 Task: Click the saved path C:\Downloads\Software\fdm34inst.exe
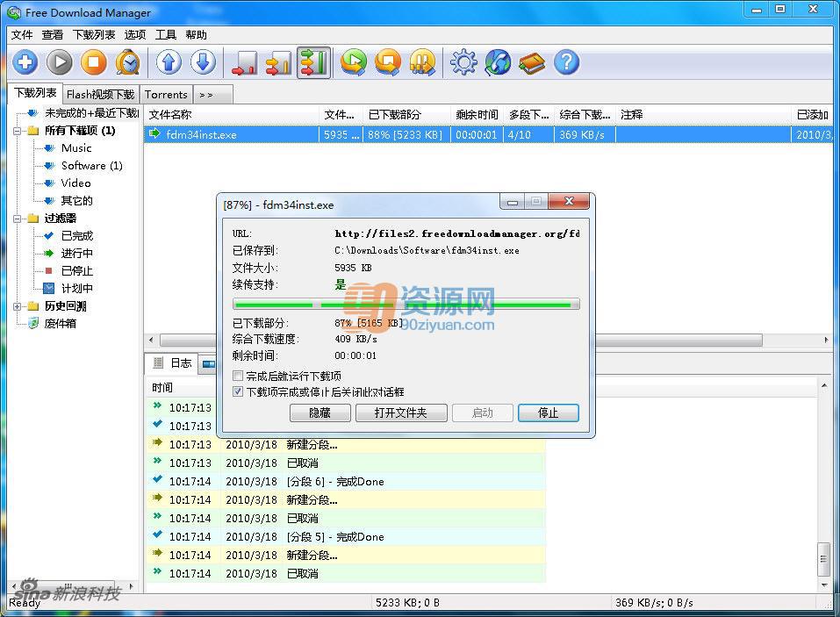pos(427,250)
